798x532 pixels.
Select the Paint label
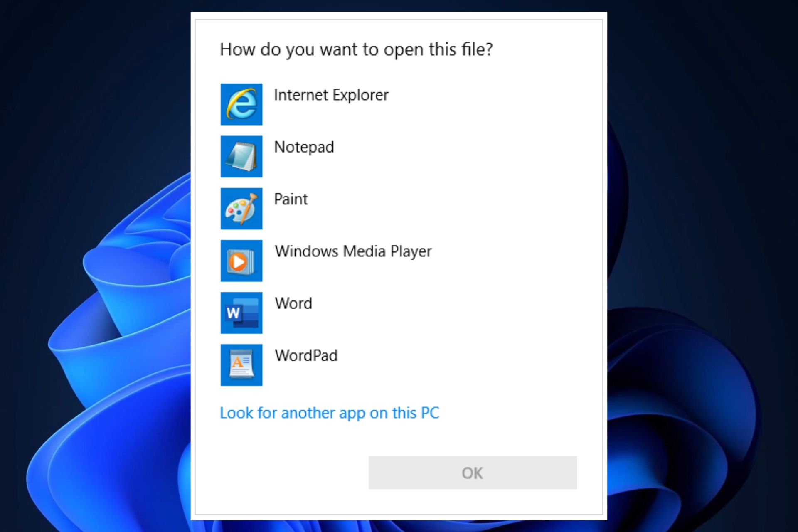pyautogui.click(x=291, y=199)
